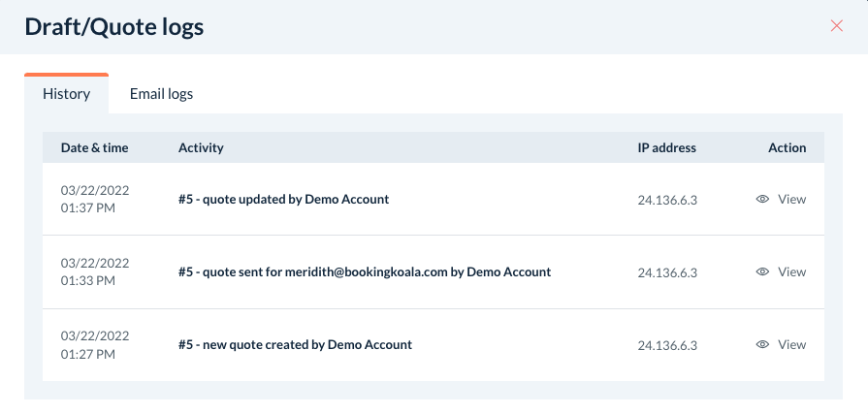Select '#5 - quote updated by Demo Account' text
The width and height of the screenshot is (868, 414).
pos(283,199)
